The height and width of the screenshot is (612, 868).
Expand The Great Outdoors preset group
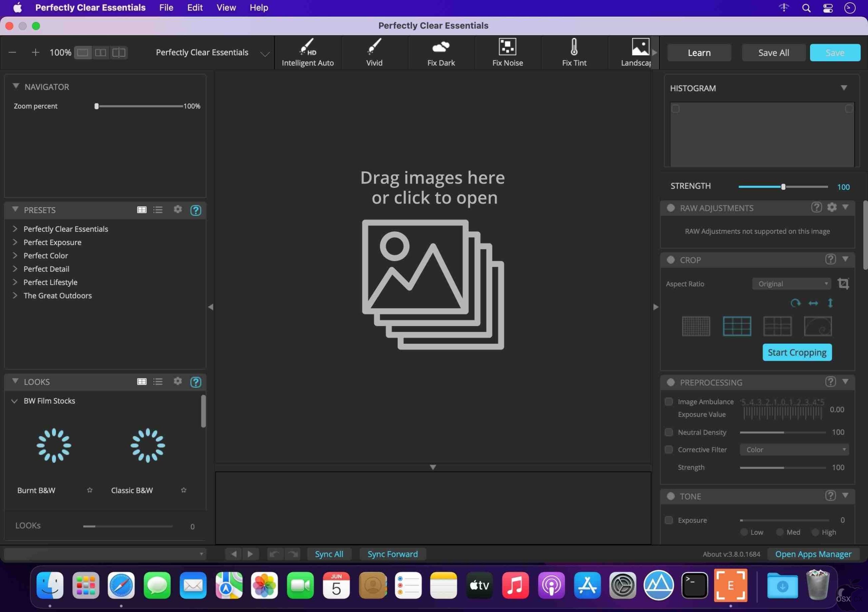coord(15,295)
